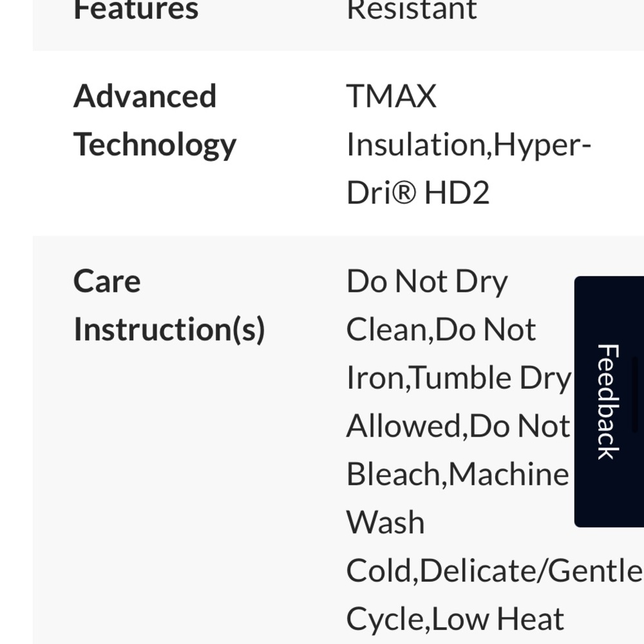Click the "Cold,Delicate/Gentle" text line
Viewport: 644px width, 644px height.
coord(494,571)
